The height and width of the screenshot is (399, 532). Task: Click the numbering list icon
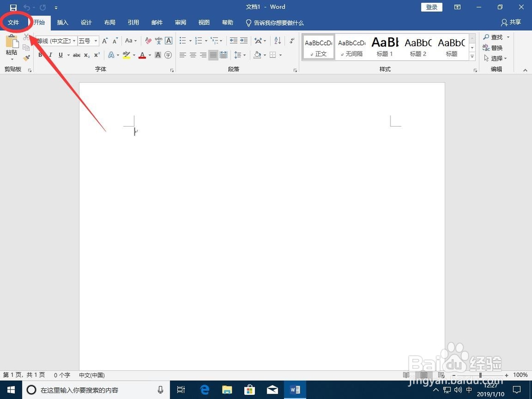(x=198, y=41)
